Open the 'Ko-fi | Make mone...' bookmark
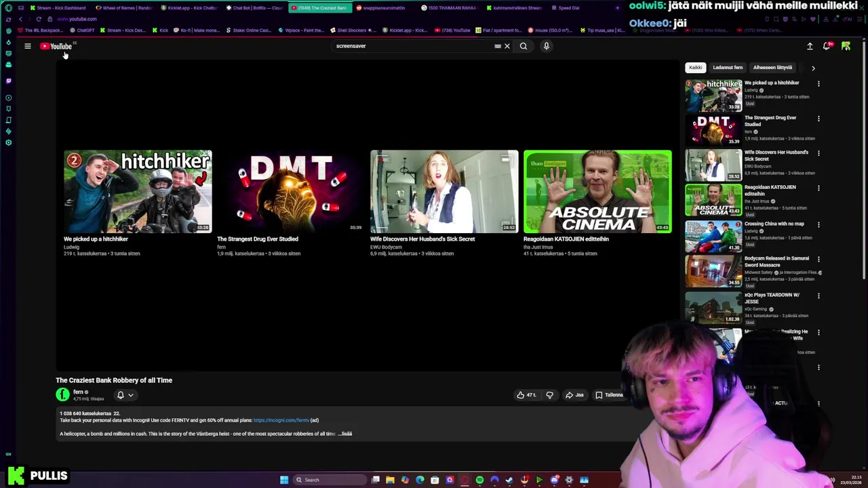Viewport: 868px width, 488px height. point(197,30)
